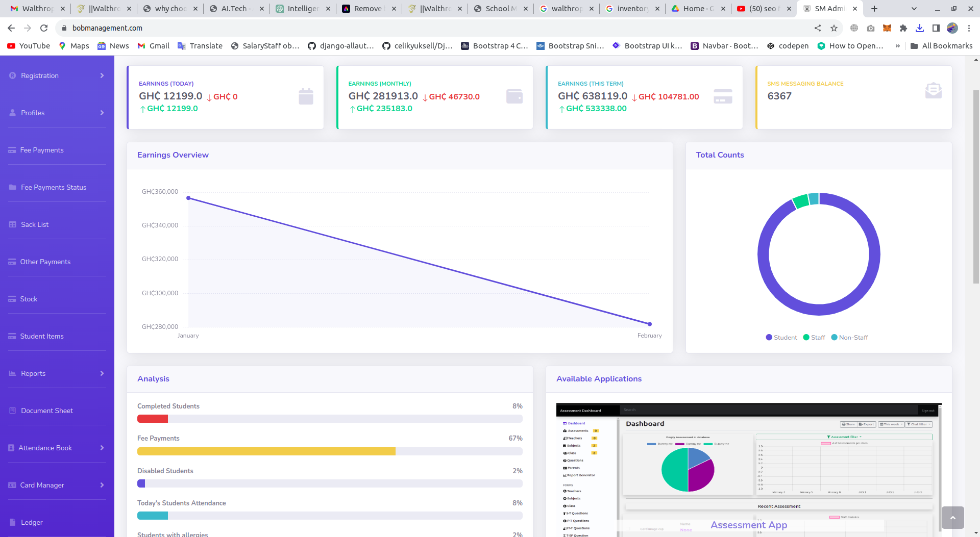Viewport: 980px width, 537px height.
Task: Open the Gmail bookmark link
Action: pos(154,46)
